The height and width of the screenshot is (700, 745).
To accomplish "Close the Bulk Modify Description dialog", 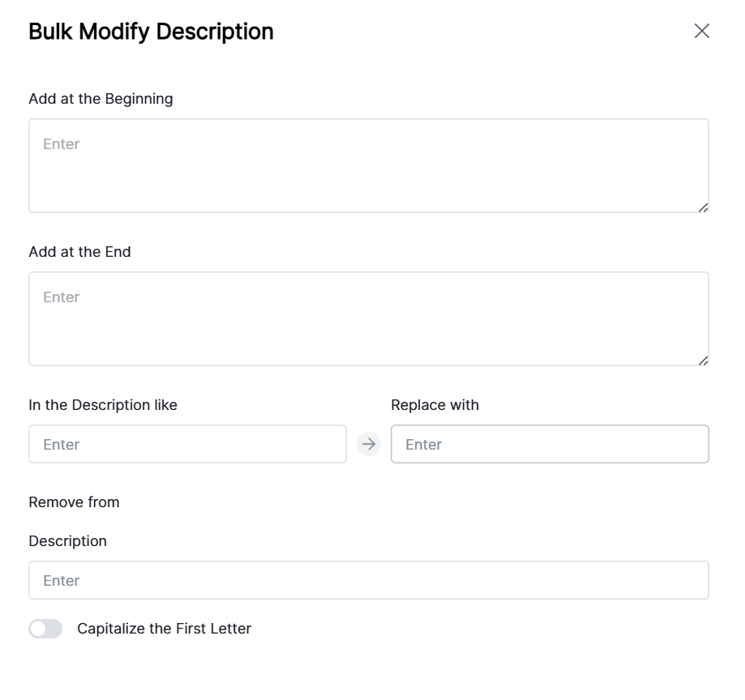I will [702, 32].
